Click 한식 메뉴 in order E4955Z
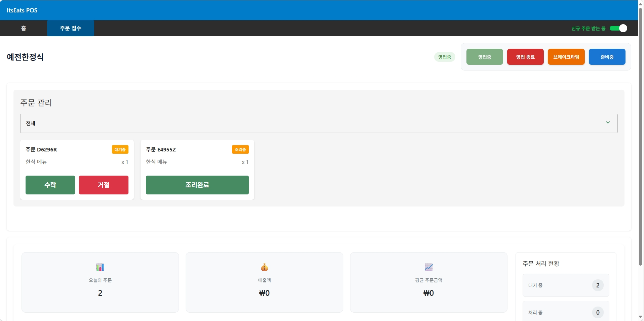This screenshot has width=644, height=321. coord(156,162)
